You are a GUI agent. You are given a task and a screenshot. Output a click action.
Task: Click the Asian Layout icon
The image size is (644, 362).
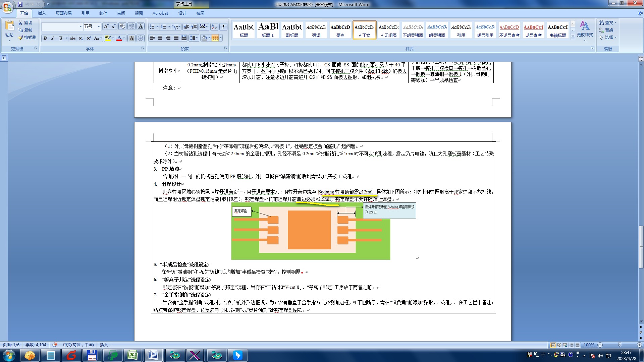click(x=203, y=26)
